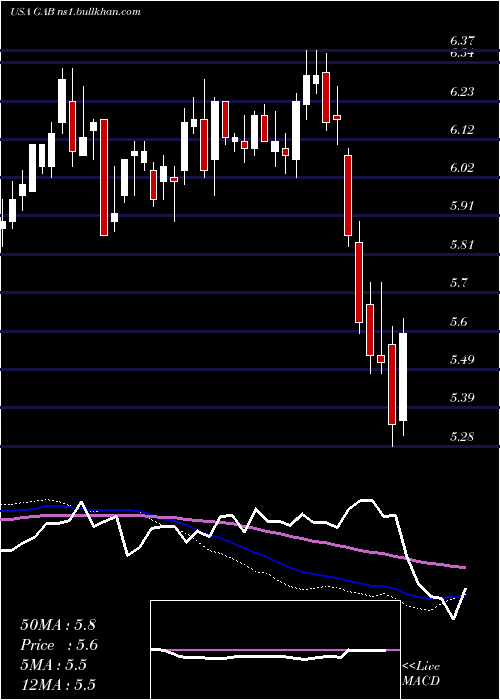Click the 'Price : 5.6' readout
This screenshot has height=700, width=500.
tap(59, 645)
